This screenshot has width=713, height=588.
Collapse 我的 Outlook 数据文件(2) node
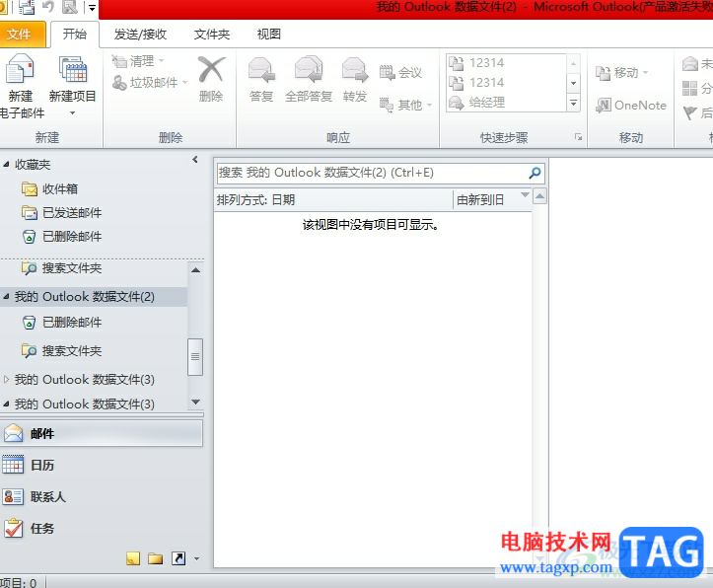[x=6, y=297]
